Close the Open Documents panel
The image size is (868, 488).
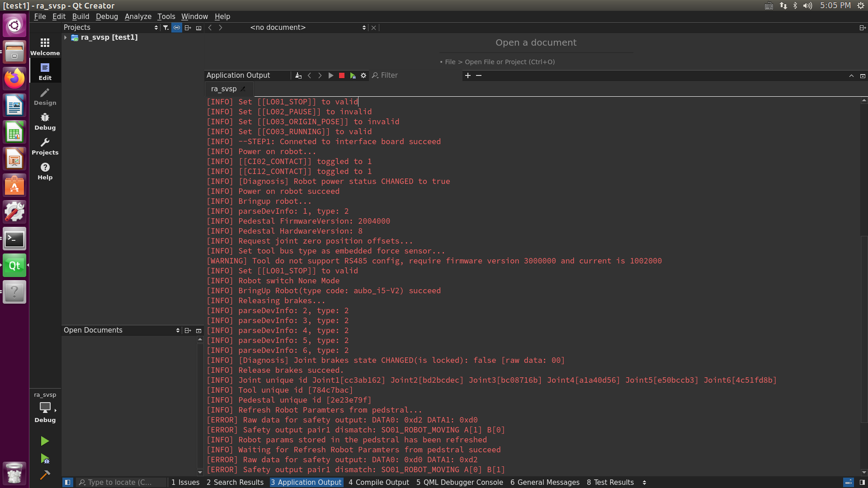point(198,330)
